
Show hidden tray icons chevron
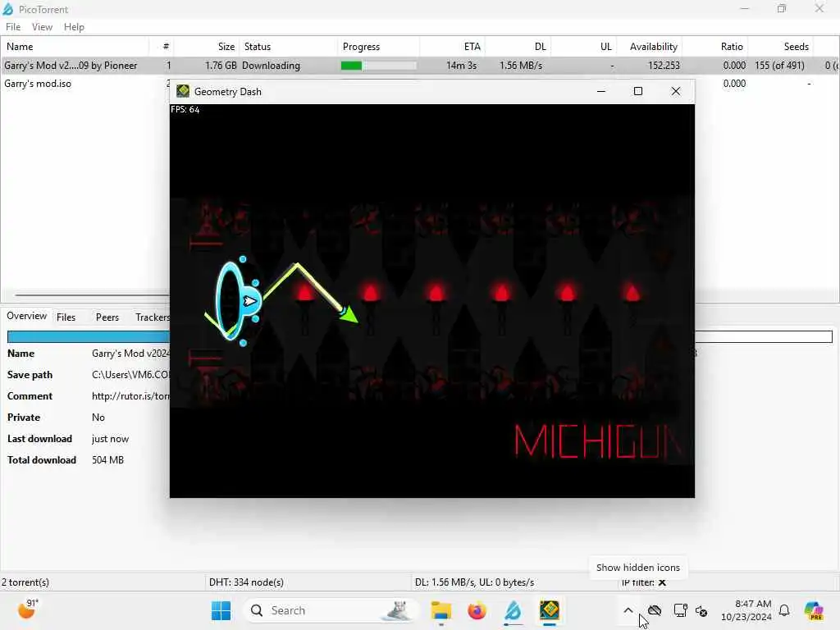pos(628,610)
